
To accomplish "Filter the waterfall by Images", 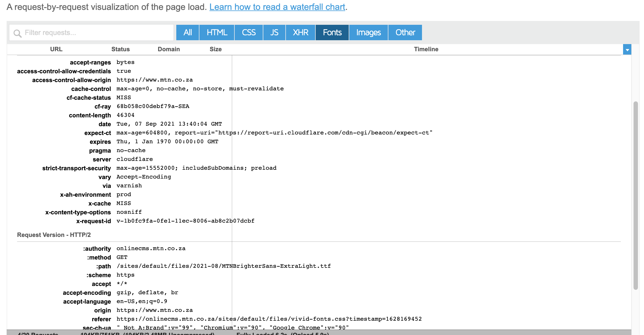I will (368, 33).
